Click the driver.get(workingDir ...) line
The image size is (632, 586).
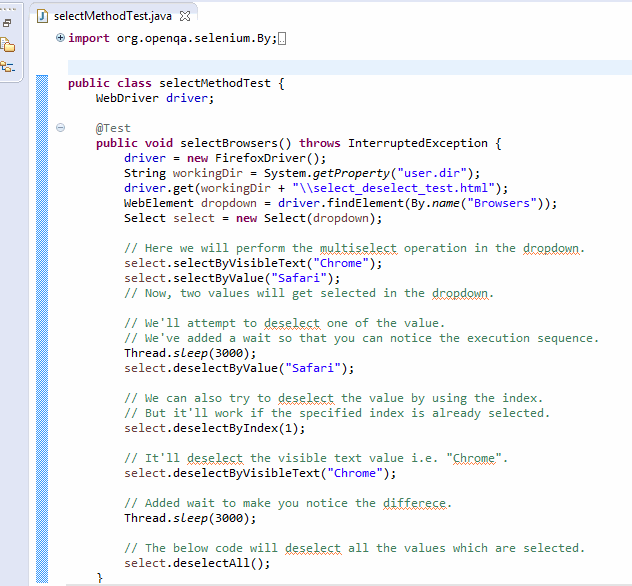point(316,188)
